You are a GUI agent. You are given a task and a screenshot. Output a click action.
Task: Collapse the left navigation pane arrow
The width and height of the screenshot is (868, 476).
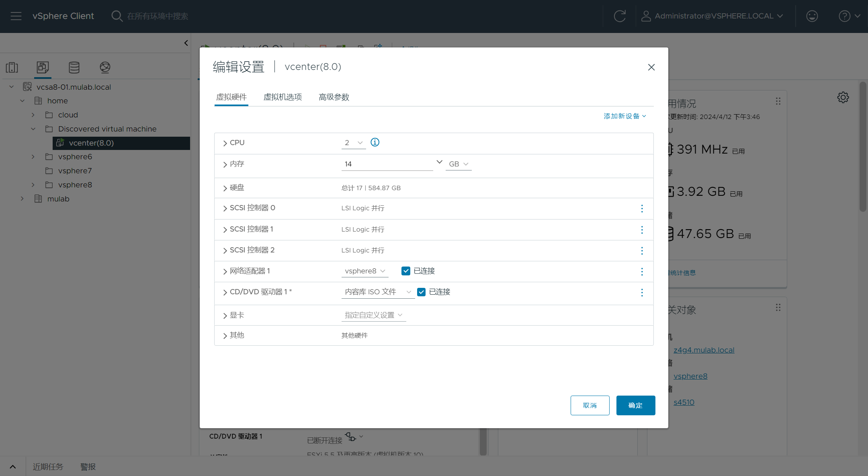point(186,43)
